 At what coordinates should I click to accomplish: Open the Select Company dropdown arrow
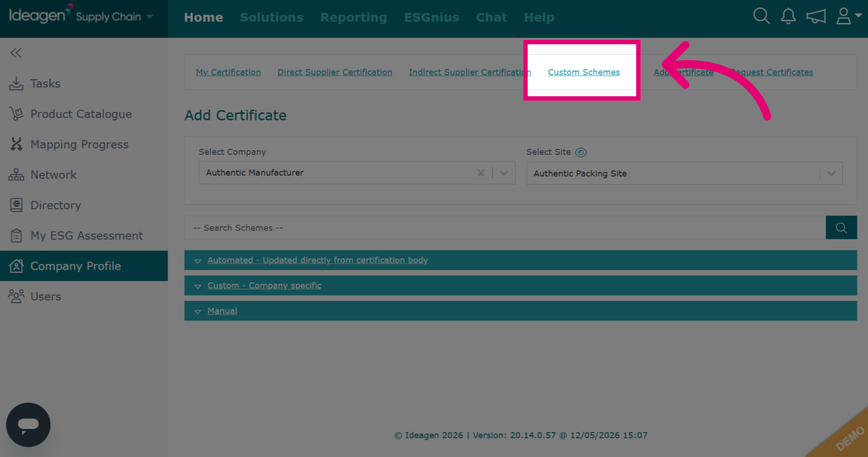click(x=504, y=173)
